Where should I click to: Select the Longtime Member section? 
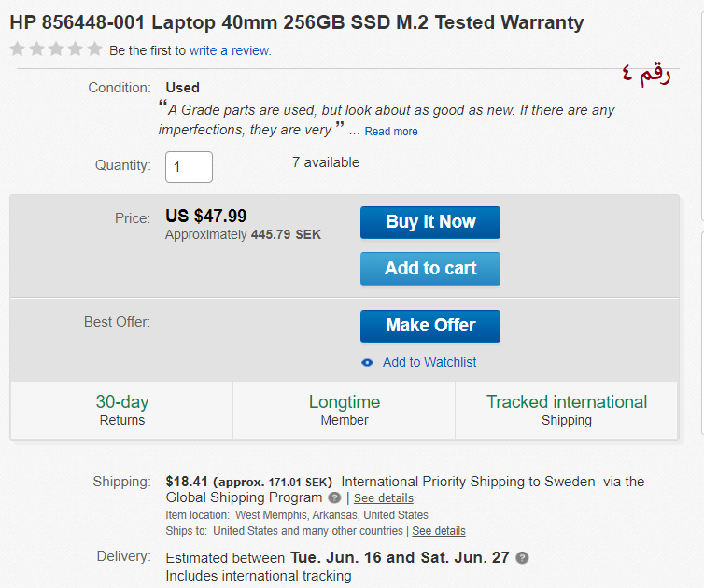coord(345,410)
